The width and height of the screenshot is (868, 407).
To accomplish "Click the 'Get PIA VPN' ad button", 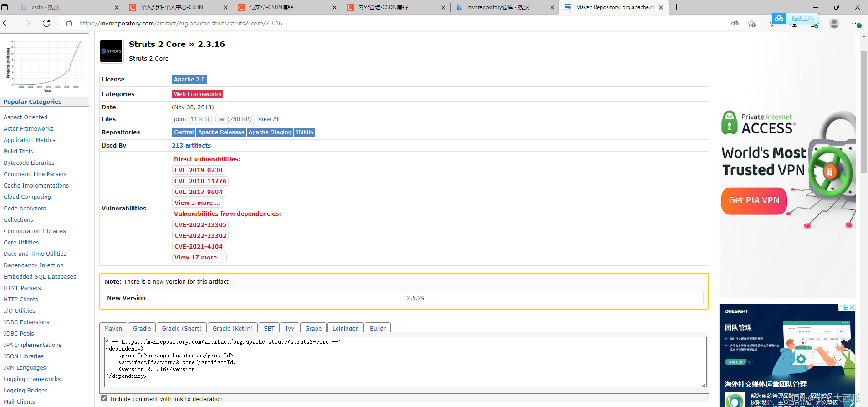I will (754, 200).
